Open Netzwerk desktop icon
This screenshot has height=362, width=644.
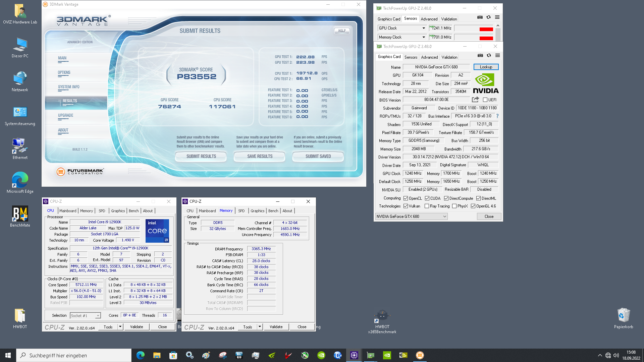[x=20, y=82]
